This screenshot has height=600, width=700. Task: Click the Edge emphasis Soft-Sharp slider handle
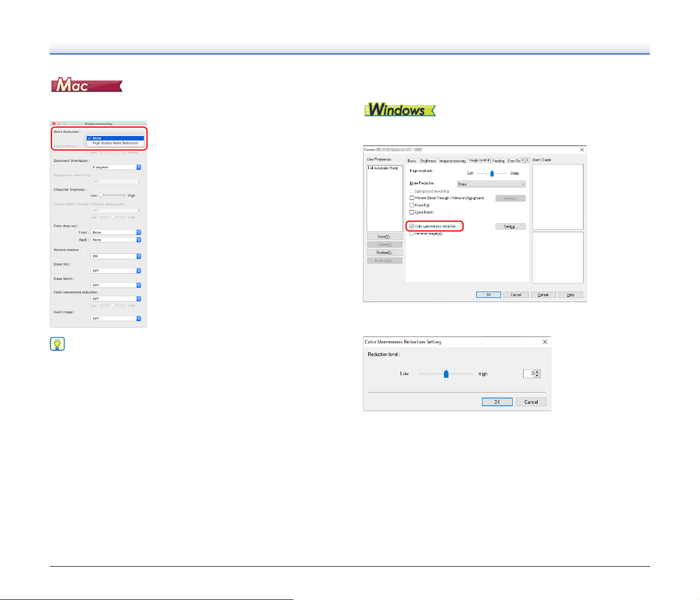pyautogui.click(x=492, y=173)
